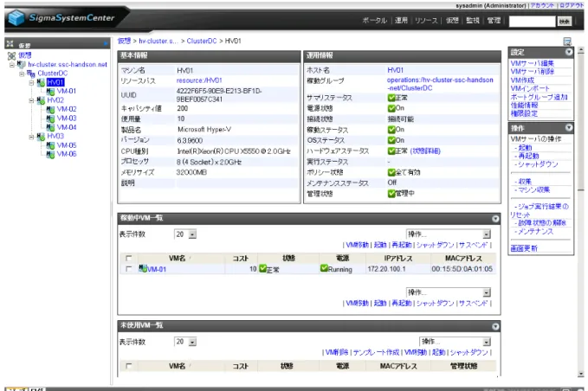
Task: Click the メンテナンス link in 操作 panel
Action: (x=535, y=232)
